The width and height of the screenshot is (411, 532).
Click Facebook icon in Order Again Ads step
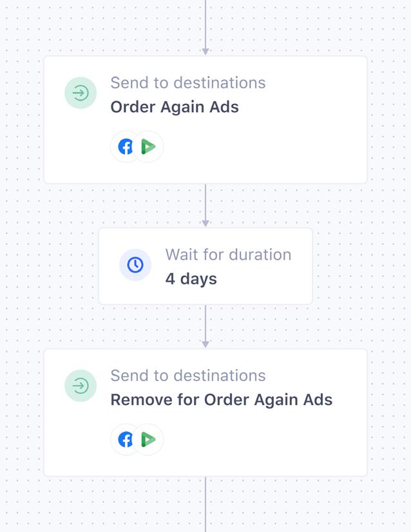pos(126,147)
